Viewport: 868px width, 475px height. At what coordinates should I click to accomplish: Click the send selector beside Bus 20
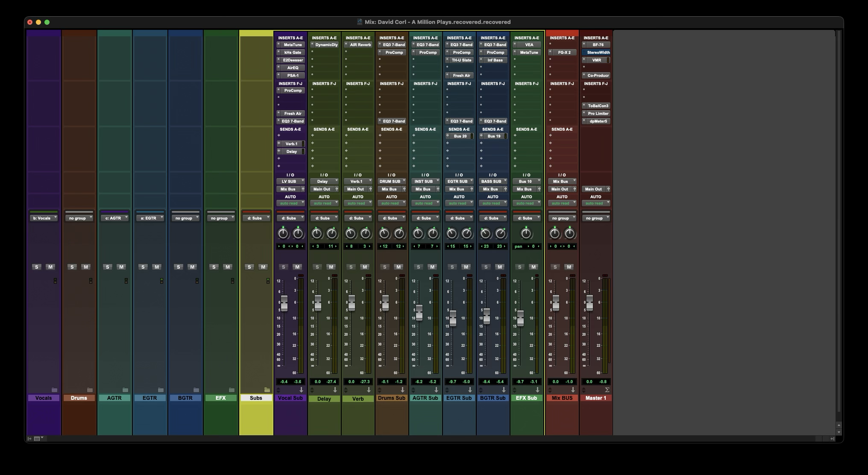pos(448,136)
